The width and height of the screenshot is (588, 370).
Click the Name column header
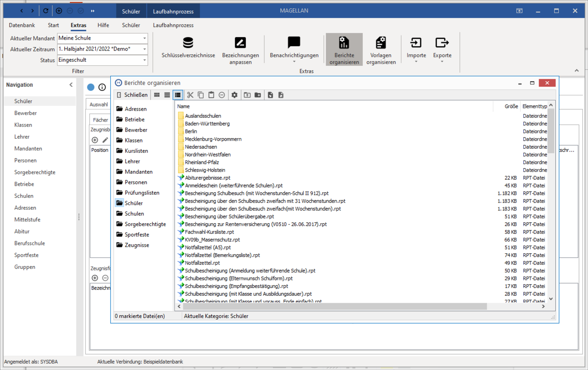tap(334, 106)
